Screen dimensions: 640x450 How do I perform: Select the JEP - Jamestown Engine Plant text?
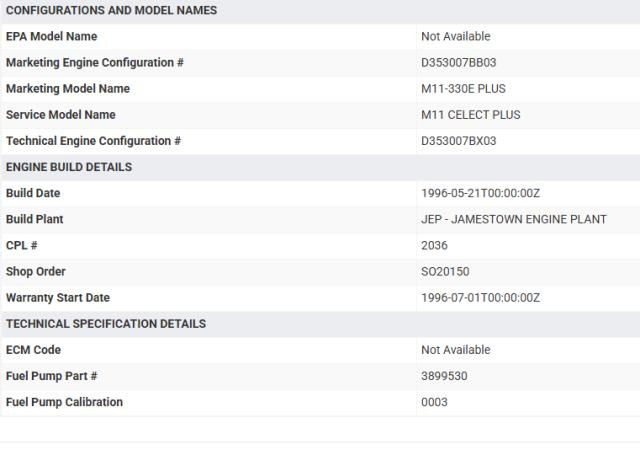(514, 219)
